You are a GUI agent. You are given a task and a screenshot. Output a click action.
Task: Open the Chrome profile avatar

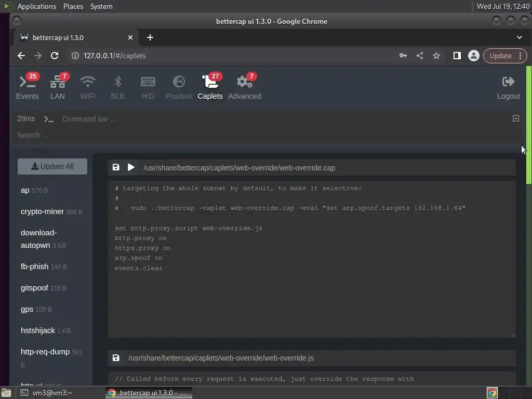tap(474, 56)
